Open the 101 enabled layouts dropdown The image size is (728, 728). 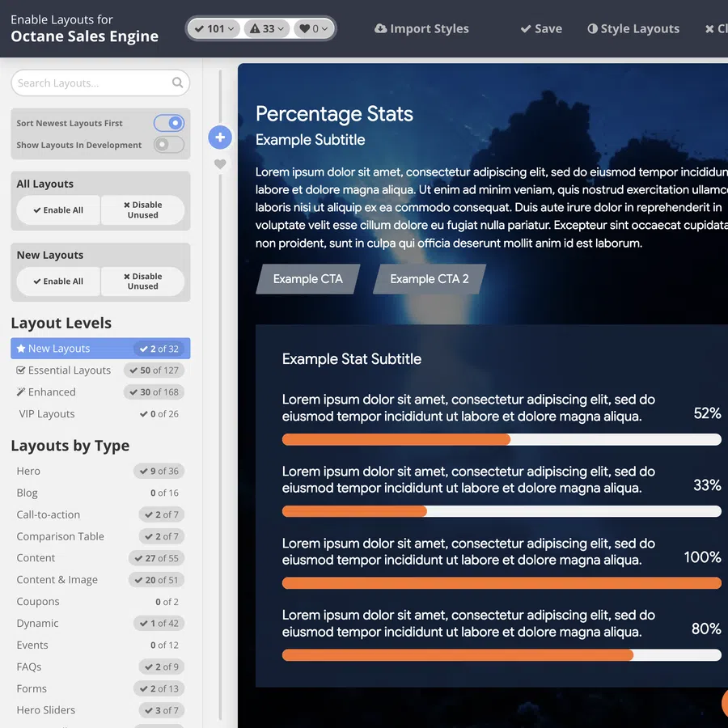click(x=214, y=29)
